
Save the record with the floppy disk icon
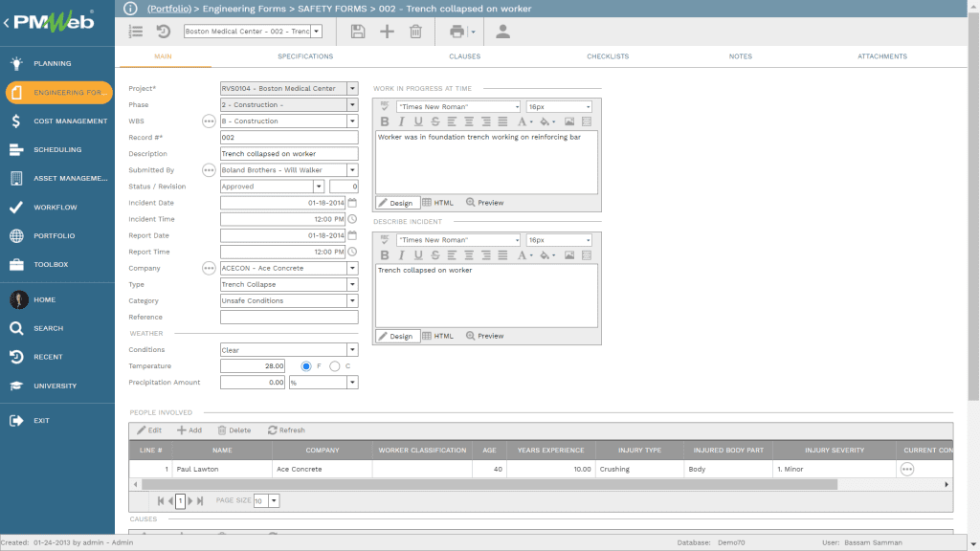coord(358,32)
